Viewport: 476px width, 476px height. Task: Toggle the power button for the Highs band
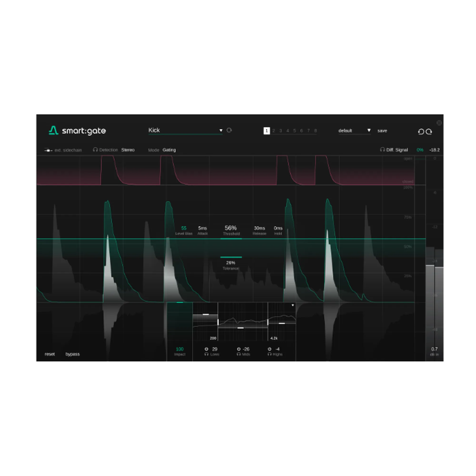269,349
